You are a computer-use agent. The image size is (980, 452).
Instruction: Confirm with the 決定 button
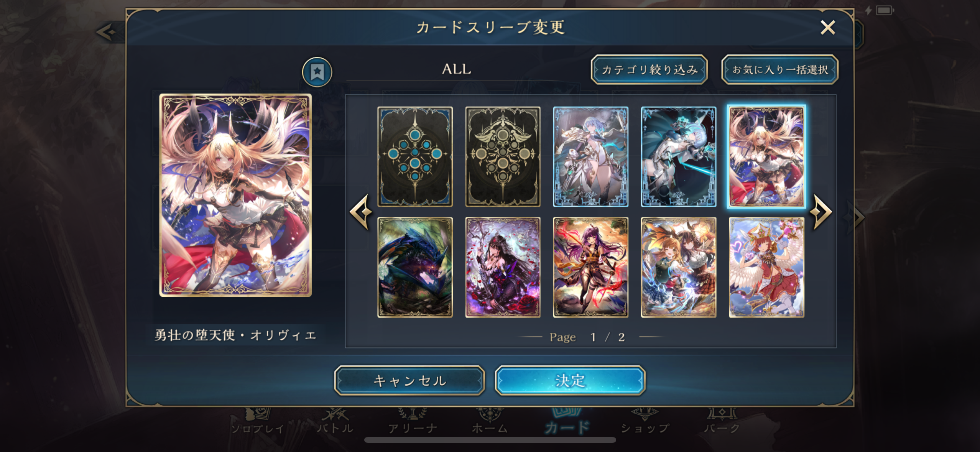(570, 381)
